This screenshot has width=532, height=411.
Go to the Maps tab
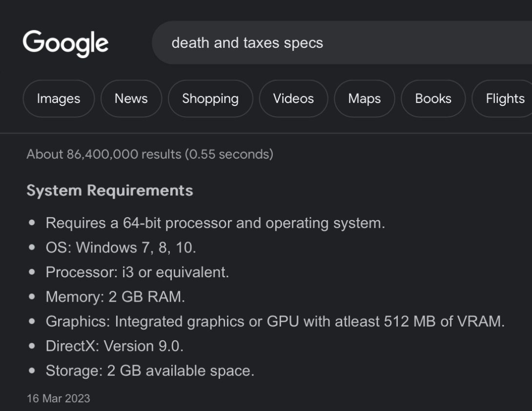coord(365,99)
